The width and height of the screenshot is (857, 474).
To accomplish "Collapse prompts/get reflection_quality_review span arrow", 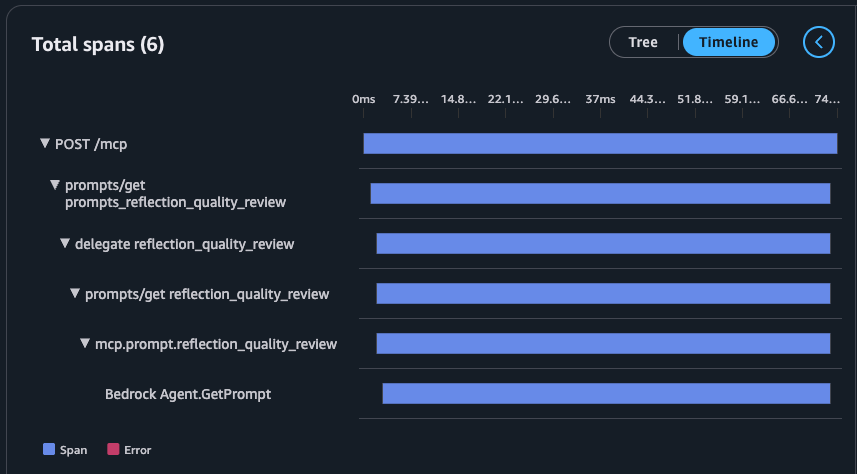I will click(75, 294).
